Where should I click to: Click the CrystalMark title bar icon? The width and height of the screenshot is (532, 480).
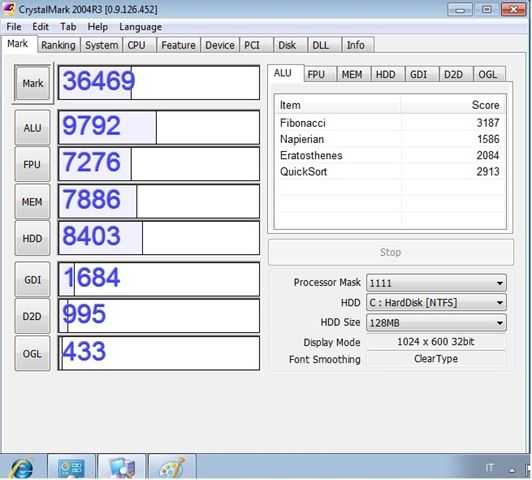pyautogui.click(x=8, y=8)
